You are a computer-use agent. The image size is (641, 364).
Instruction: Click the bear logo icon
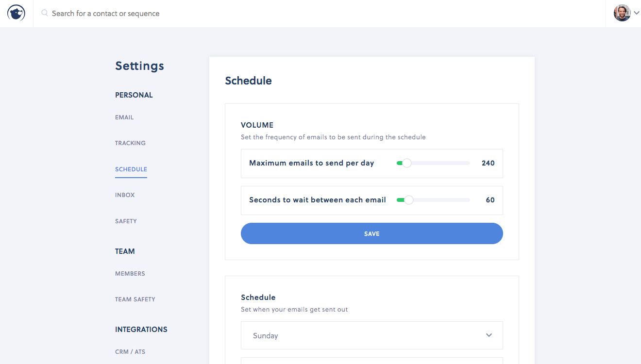[x=16, y=13]
